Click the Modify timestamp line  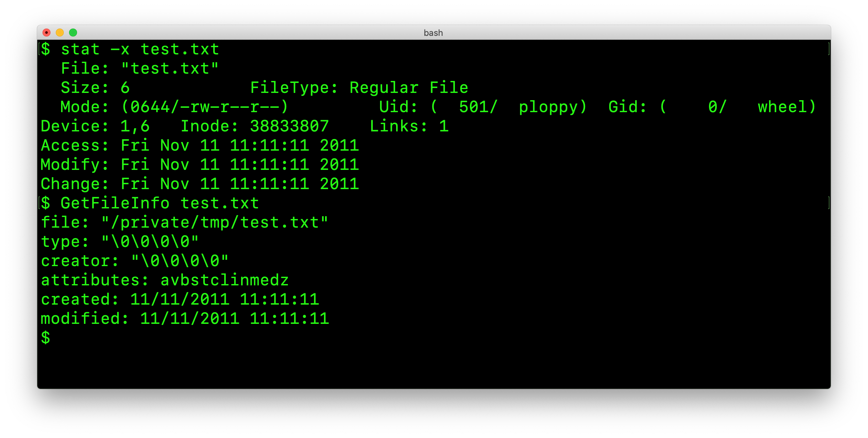point(200,165)
